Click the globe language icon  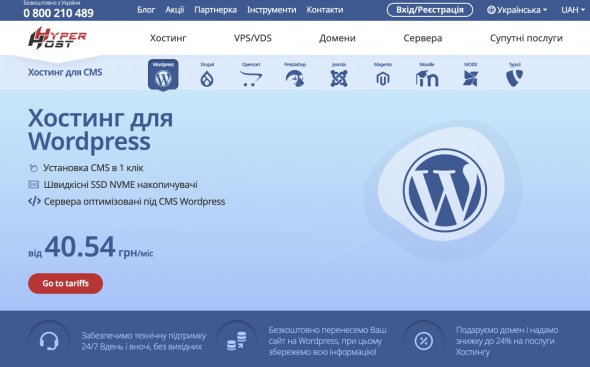(x=491, y=10)
